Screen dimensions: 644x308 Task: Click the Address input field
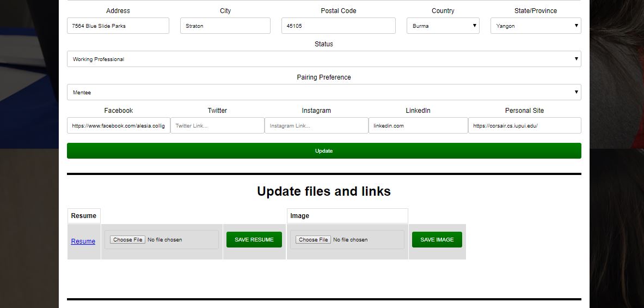click(118, 26)
